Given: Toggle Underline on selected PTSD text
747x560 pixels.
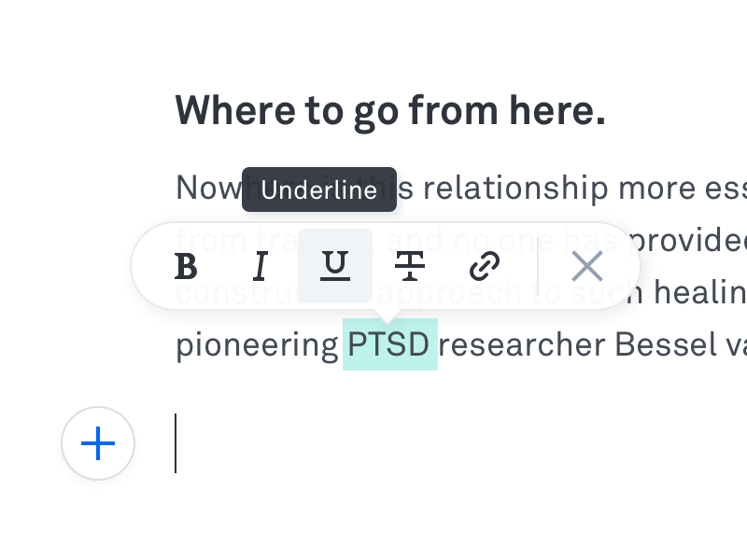Looking at the screenshot, I should click(x=335, y=266).
